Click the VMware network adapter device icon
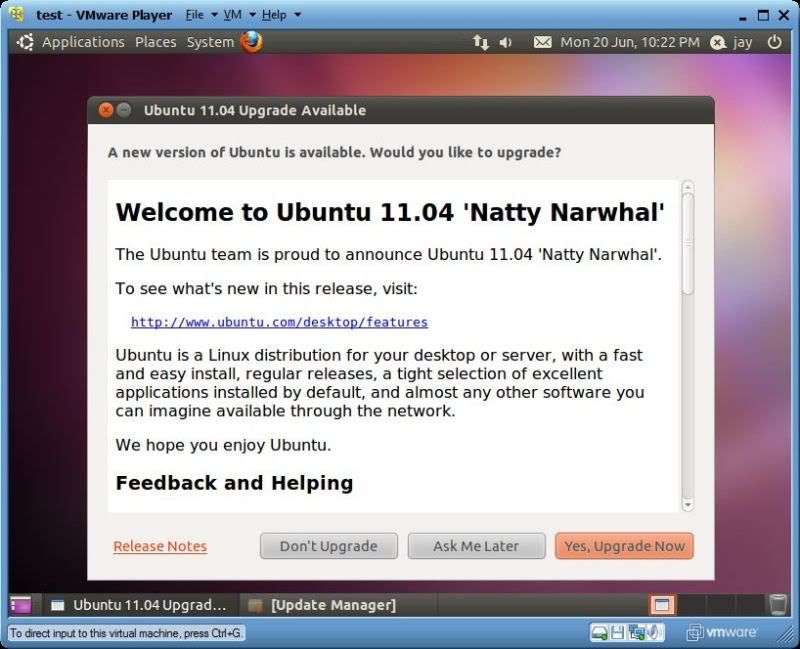Screen dimensions: 800x649 pyautogui.click(x=636, y=633)
